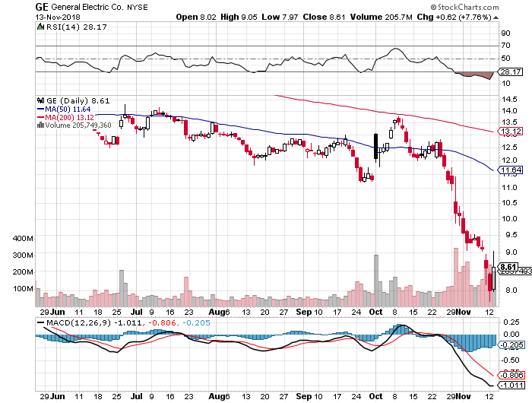
Task: Click the MACD(12,26,9) -1.011 legend label
Action: [x=94, y=322]
